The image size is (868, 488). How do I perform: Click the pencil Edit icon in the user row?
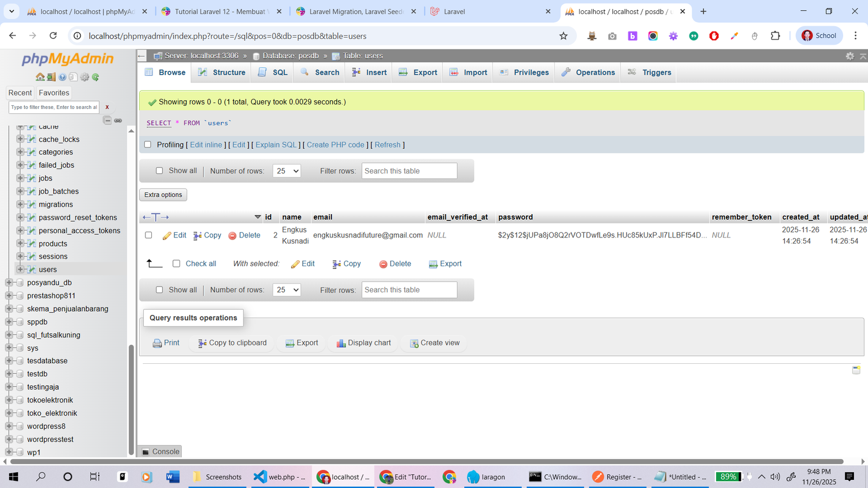pyautogui.click(x=167, y=235)
